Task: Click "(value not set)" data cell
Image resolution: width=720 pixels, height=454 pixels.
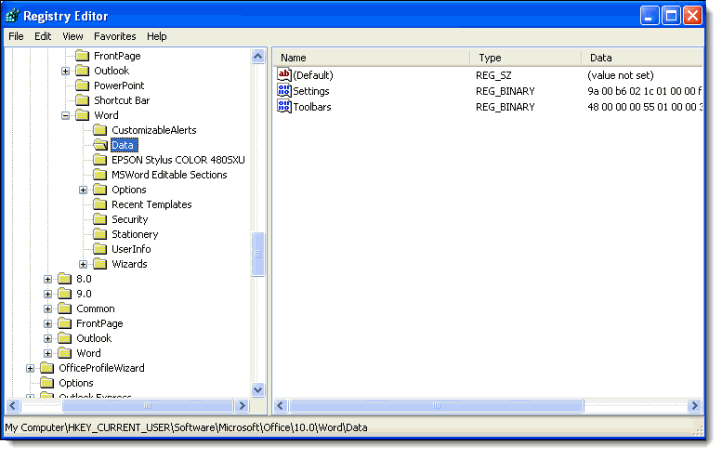Action: point(620,75)
